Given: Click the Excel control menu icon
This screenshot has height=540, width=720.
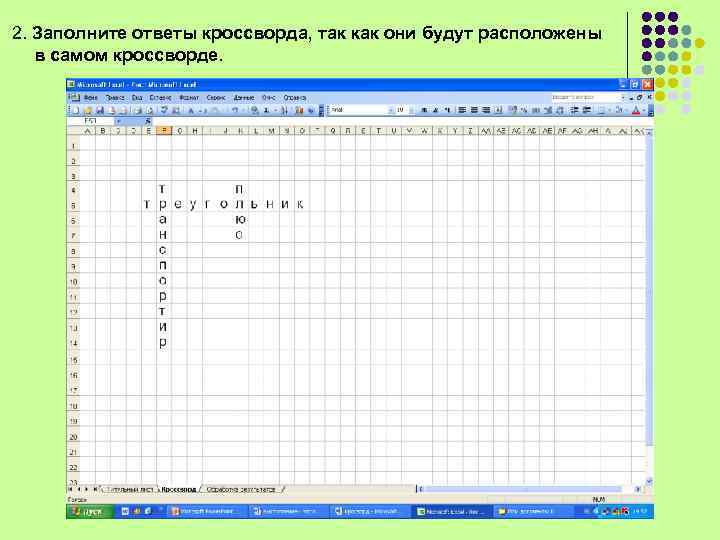Looking at the screenshot, I should click(71, 84).
